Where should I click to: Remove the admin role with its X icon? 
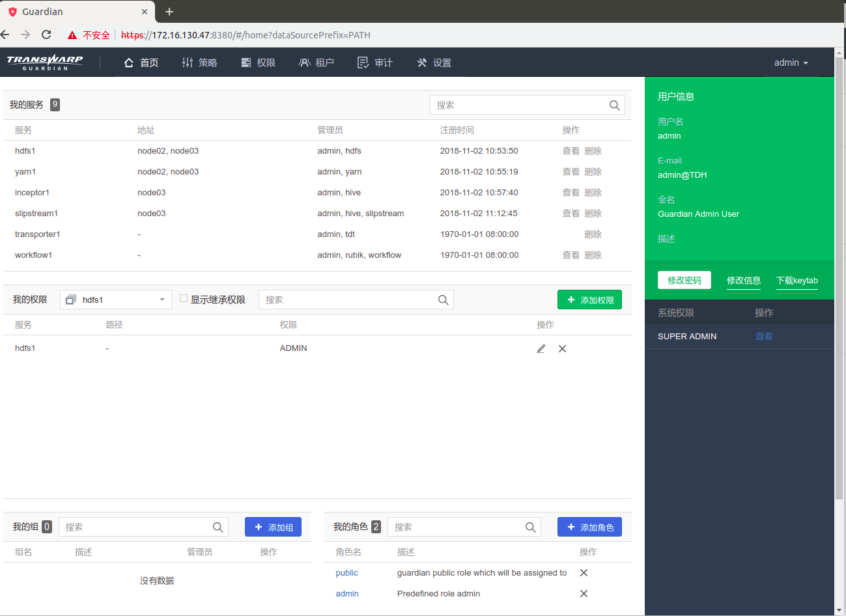click(584, 594)
